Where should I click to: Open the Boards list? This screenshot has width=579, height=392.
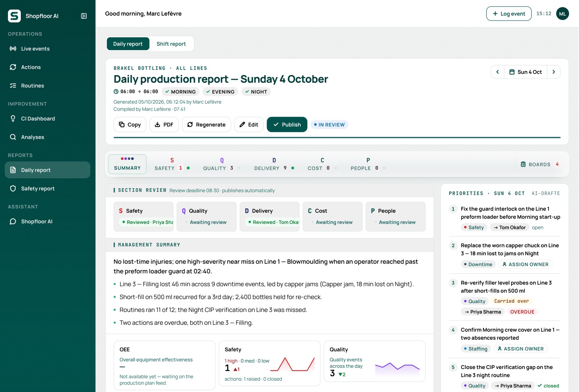[x=540, y=164]
